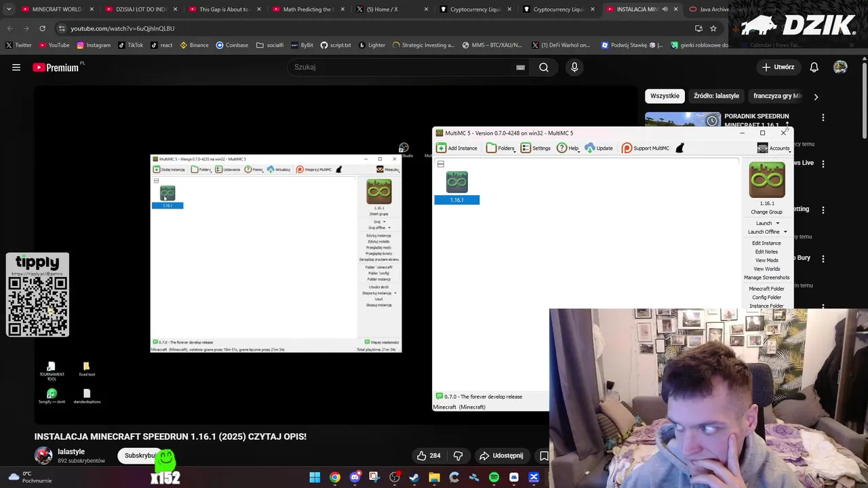Open Chrome from the taskbar
This screenshot has height=488, width=868.
[335, 477]
